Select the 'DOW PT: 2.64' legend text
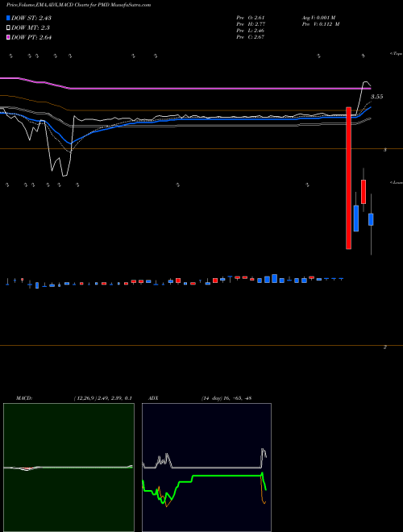The image size is (403, 532). point(31,38)
